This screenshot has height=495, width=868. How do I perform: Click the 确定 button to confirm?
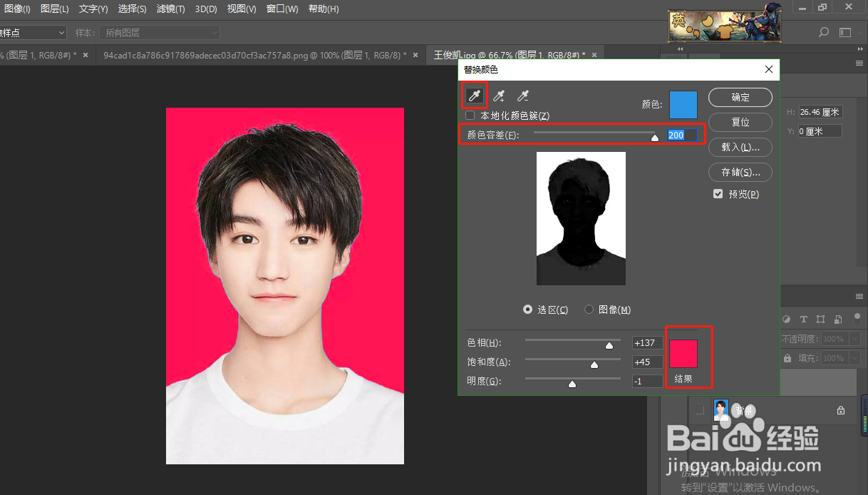point(740,97)
